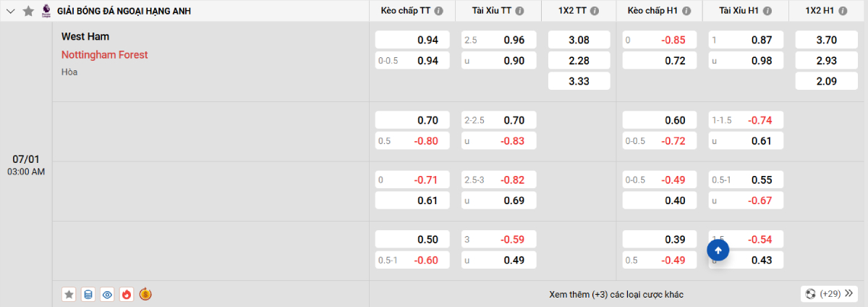Expand Xem thêm (+3) các loại cược khác
The height and width of the screenshot is (307, 868).
pyautogui.click(x=616, y=294)
